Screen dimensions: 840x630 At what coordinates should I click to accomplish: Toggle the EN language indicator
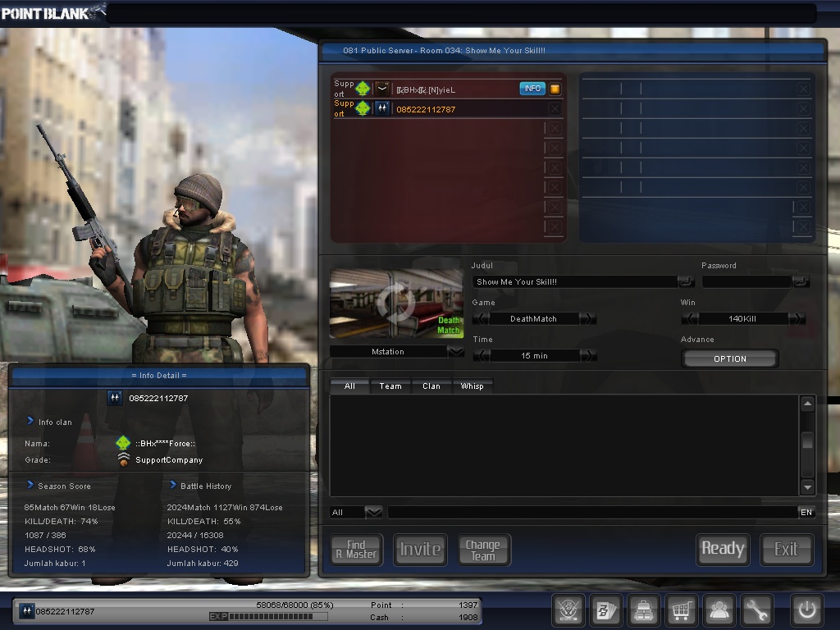(806, 511)
